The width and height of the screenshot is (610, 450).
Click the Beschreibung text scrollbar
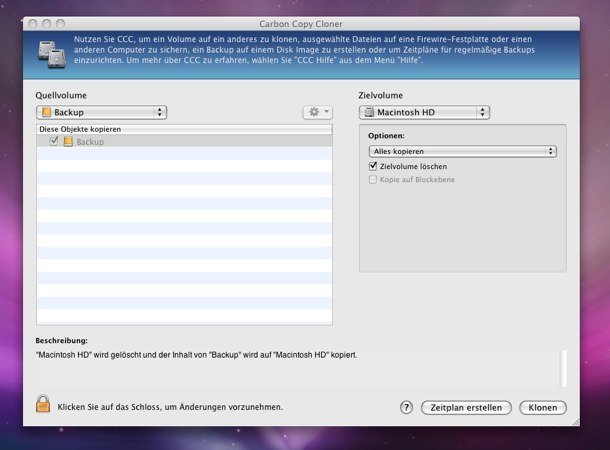tap(563, 368)
